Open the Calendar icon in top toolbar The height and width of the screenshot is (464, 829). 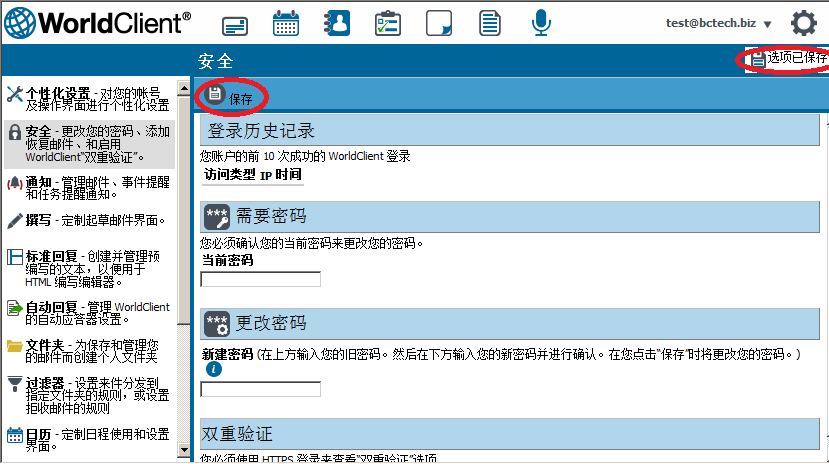click(x=286, y=23)
